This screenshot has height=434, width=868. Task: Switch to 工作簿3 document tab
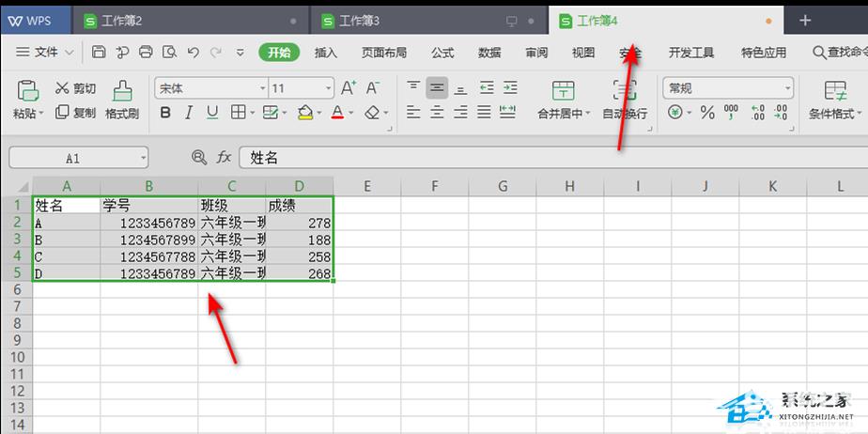428,21
